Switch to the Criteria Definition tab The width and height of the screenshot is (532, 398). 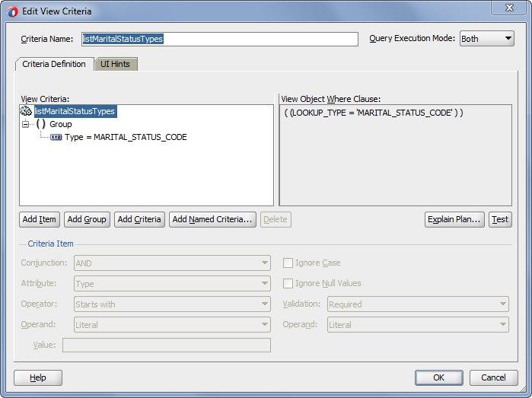tap(54, 64)
